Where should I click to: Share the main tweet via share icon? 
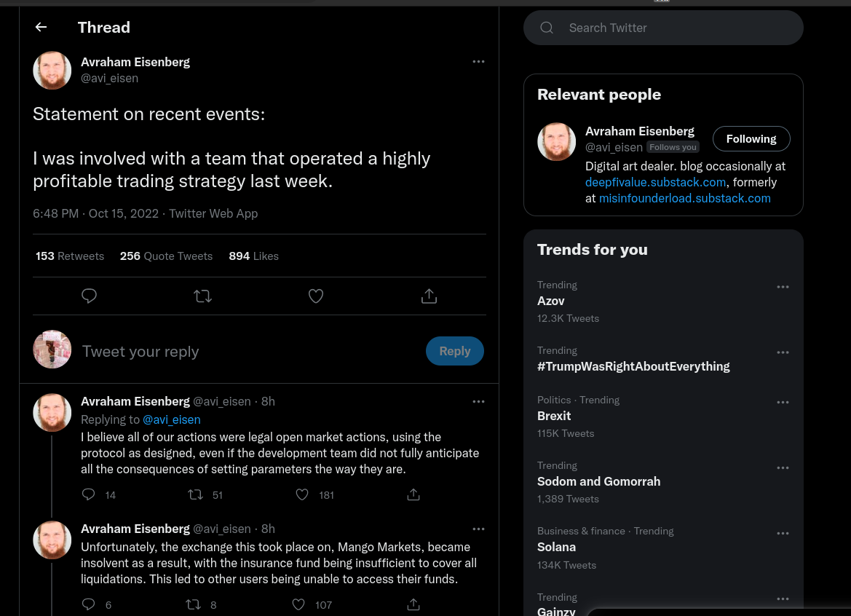click(x=429, y=296)
